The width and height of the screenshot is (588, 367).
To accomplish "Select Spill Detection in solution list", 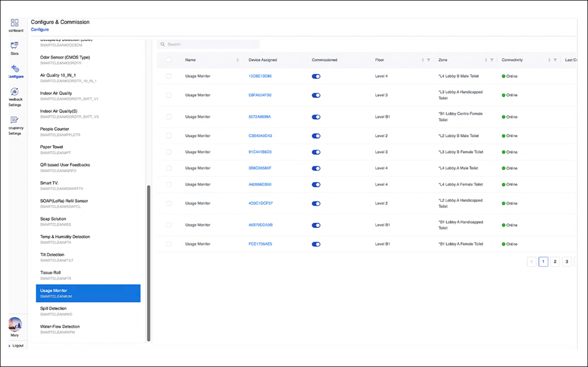I will click(53, 308).
